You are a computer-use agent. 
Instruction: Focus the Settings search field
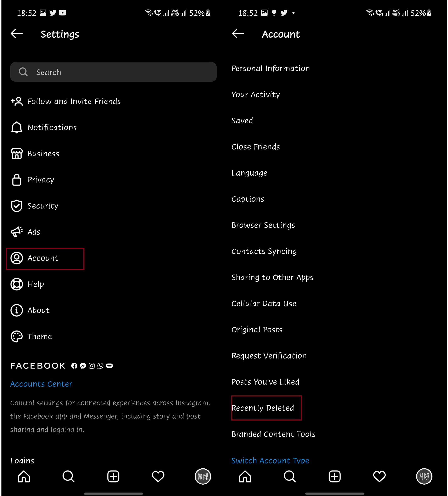tap(113, 72)
